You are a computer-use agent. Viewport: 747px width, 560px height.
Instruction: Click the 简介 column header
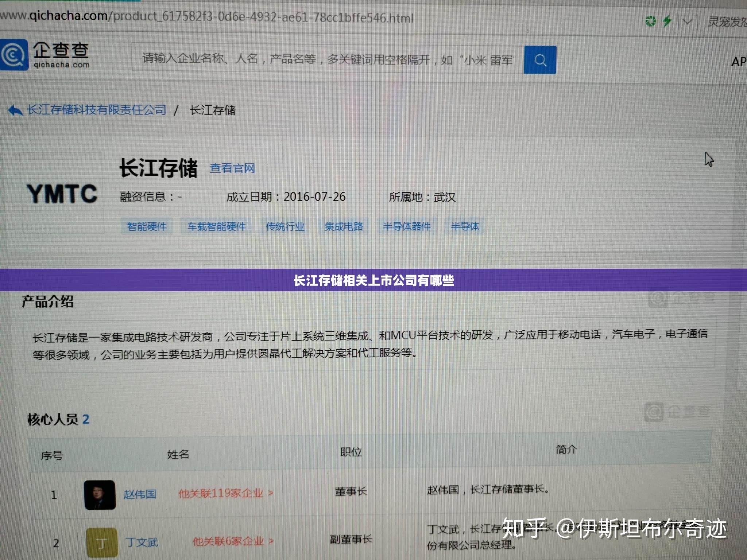click(566, 449)
